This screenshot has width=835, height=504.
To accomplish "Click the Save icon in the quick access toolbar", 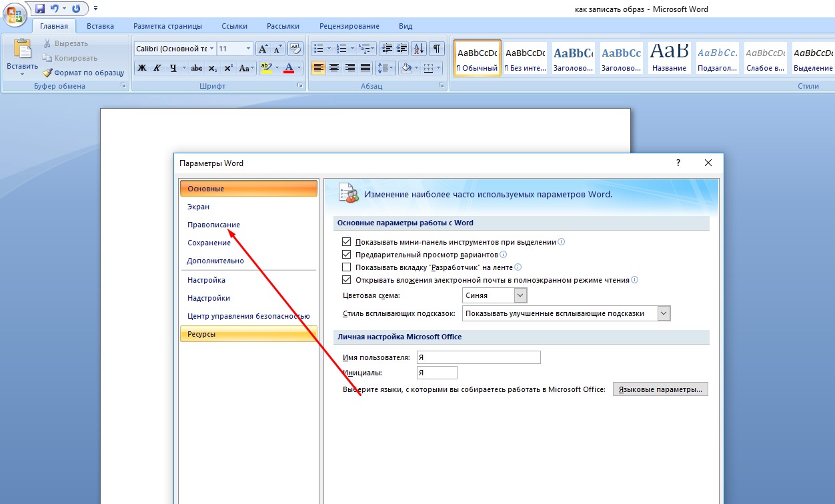I will click(x=40, y=9).
